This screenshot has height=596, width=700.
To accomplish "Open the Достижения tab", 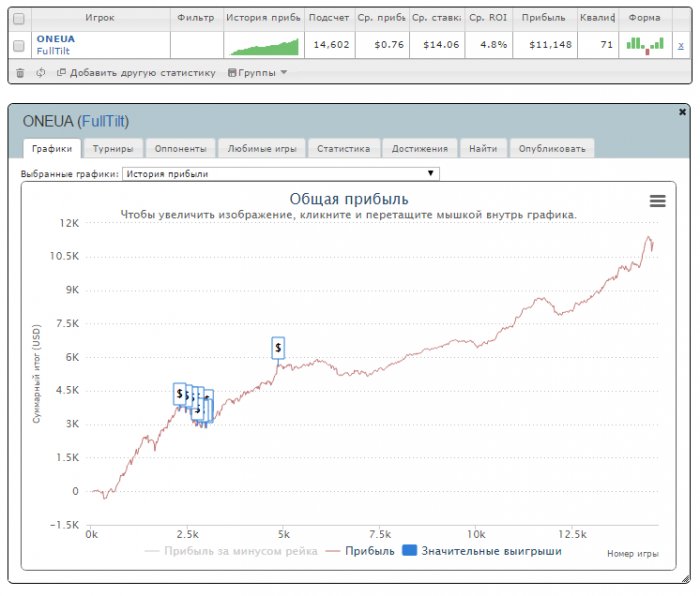I will pos(420,149).
